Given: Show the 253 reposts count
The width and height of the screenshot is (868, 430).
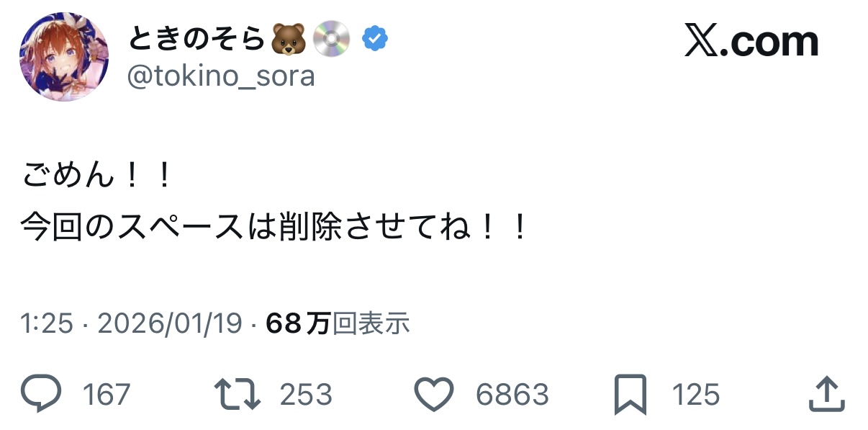Looking at the screenshot, I should [x=306, y=395].
